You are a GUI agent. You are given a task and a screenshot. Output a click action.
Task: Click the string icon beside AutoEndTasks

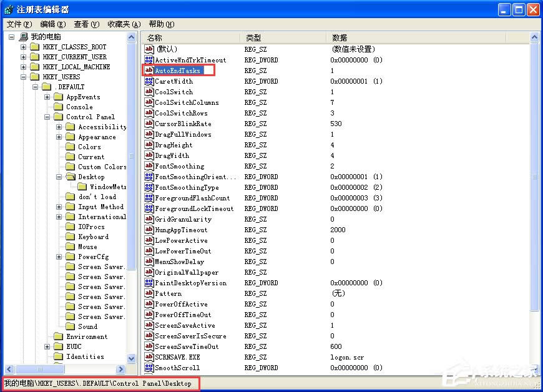[x=149, y=71]
